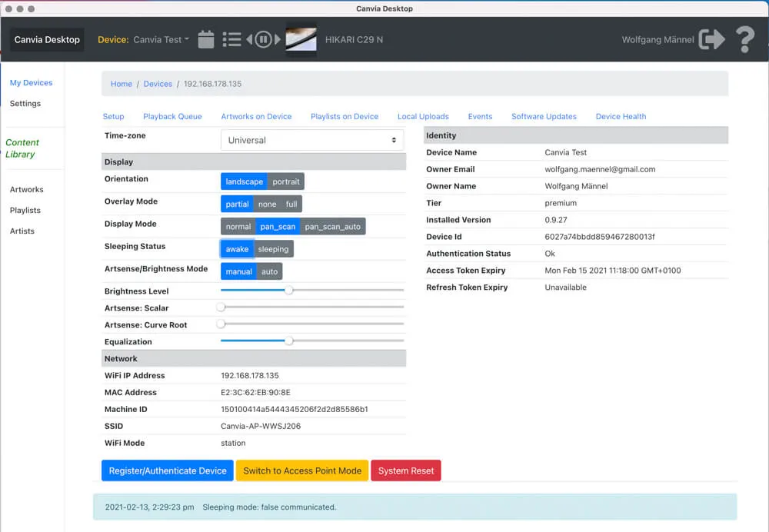The width and height of the screenshot is (769, 532).
Task: Open the Playlists on Device tab
Action: (345, 117)
